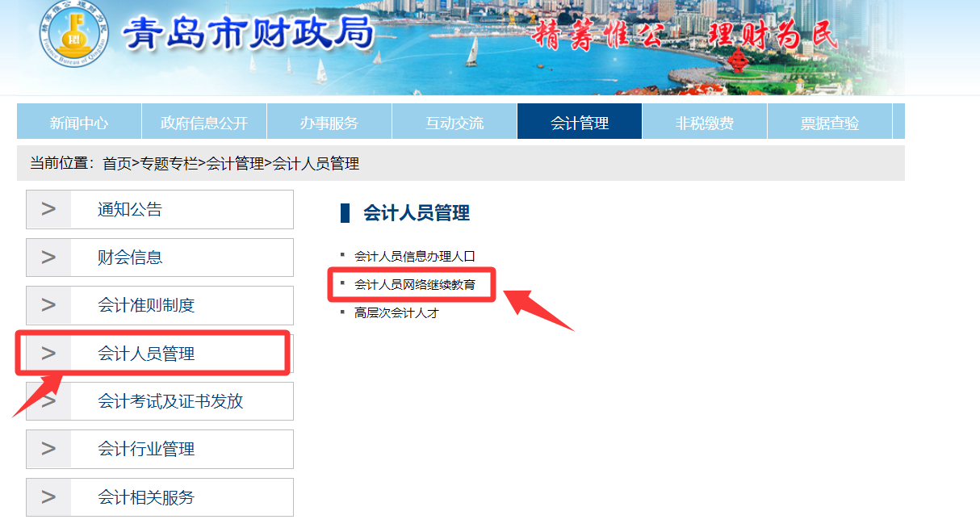Screen dimensions: 980x532
Task: Click 会计人员管理 at the breadcrumb end
Action: [316, 164]
